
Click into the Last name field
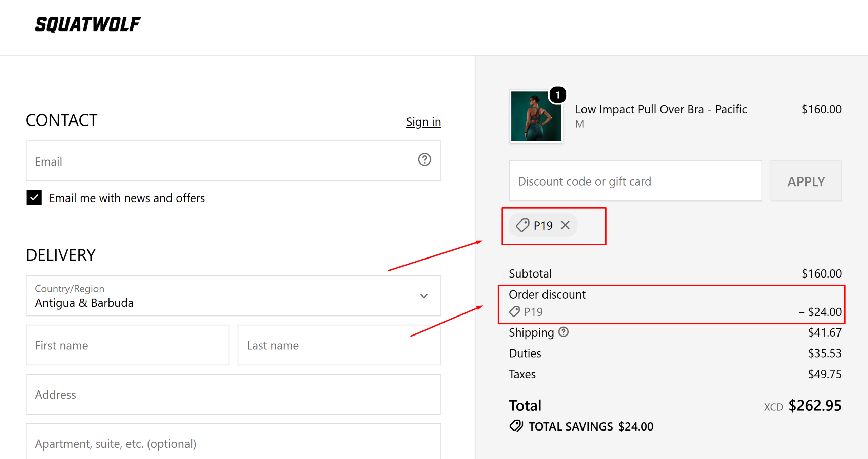coord(339,345)
